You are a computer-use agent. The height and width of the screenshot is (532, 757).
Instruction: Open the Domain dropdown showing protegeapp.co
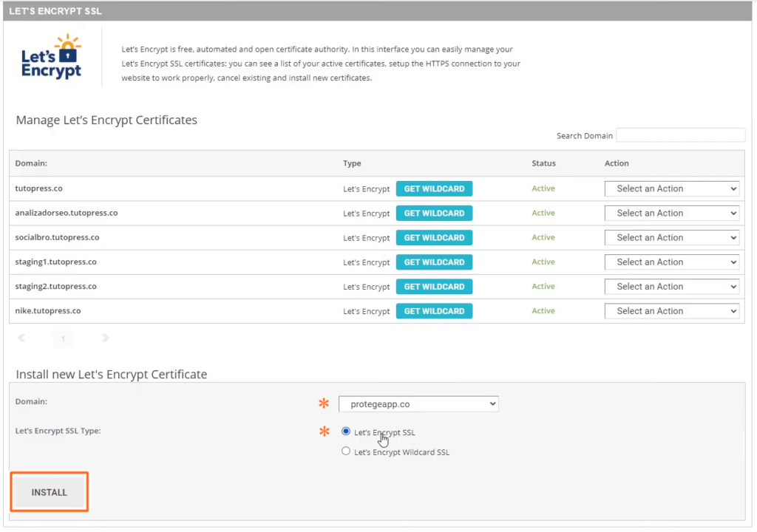[418, 404]
